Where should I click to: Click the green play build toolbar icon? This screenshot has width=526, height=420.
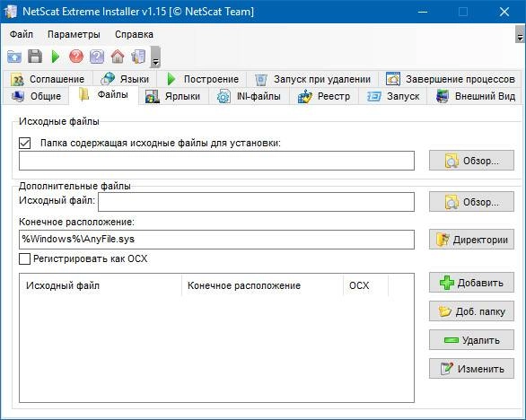tap(56, 57)
